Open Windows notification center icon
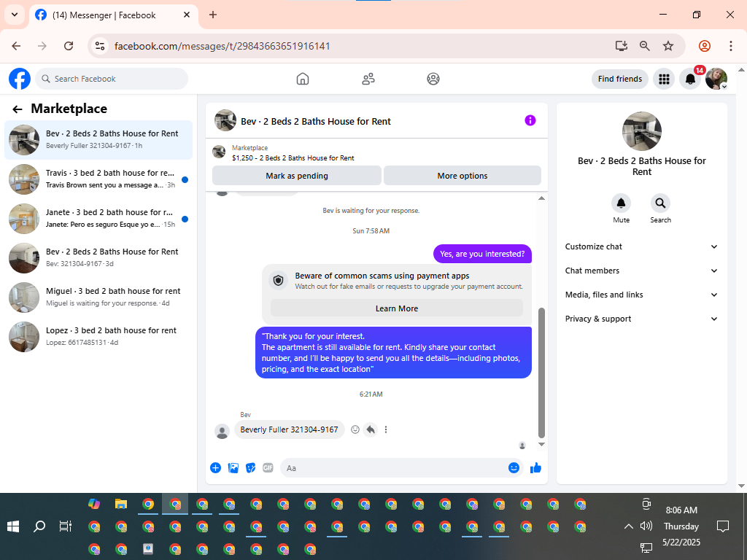Viewport: 747px width, 560px height. tap(723, 526)
